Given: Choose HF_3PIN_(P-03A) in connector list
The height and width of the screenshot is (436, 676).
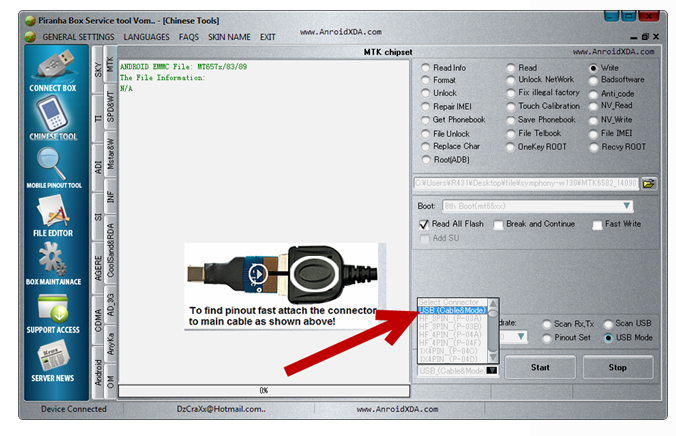Looking at the screenshot, I should click(x=453, y=319).
